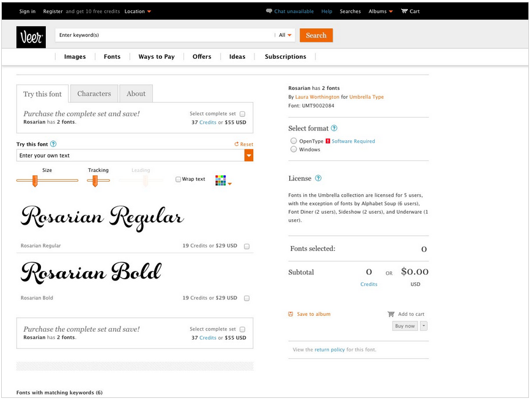This screenshot has width=532, height=401.
Task: Click the Tracking slider handle
Action: tap(95, 181)
